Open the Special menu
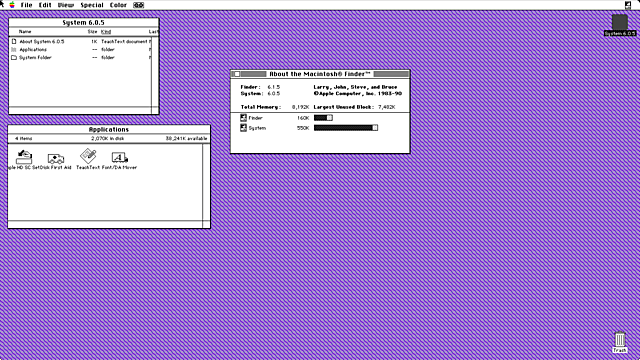The height and width of the screenshot is (360, 640). [x=92, y=5]
